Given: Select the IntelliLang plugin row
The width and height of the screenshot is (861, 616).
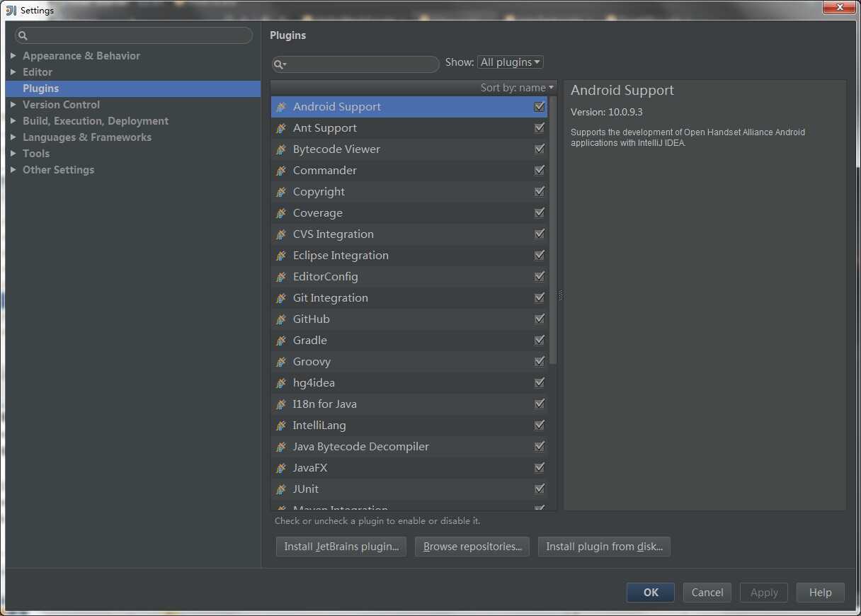Looking at the screenshot, I should point(409,426).
